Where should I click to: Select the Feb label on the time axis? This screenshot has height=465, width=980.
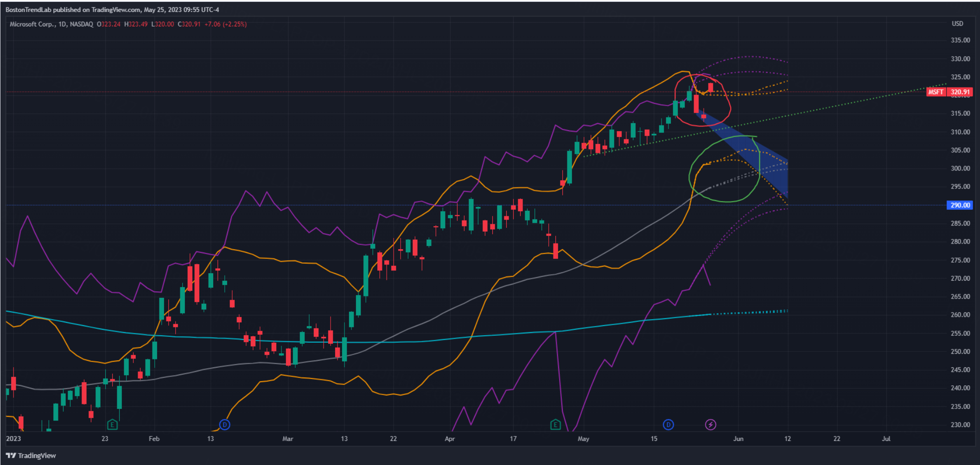tap(154, 439)
